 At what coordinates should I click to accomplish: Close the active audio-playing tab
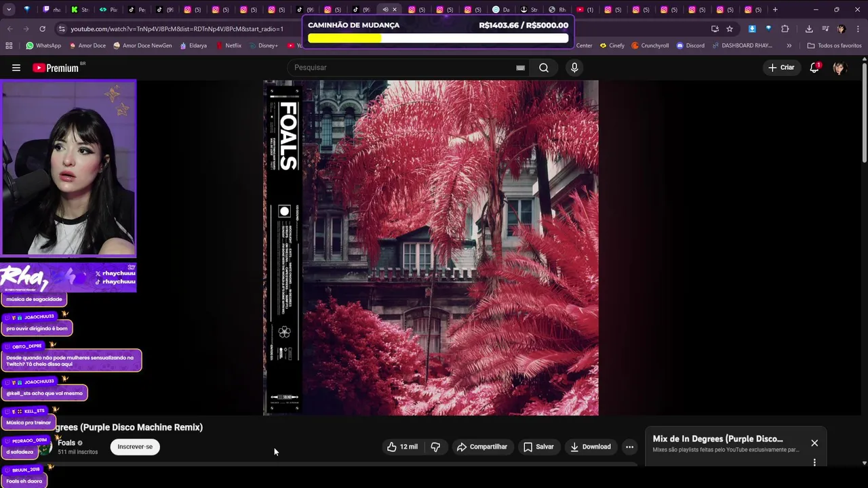(395, 9)
